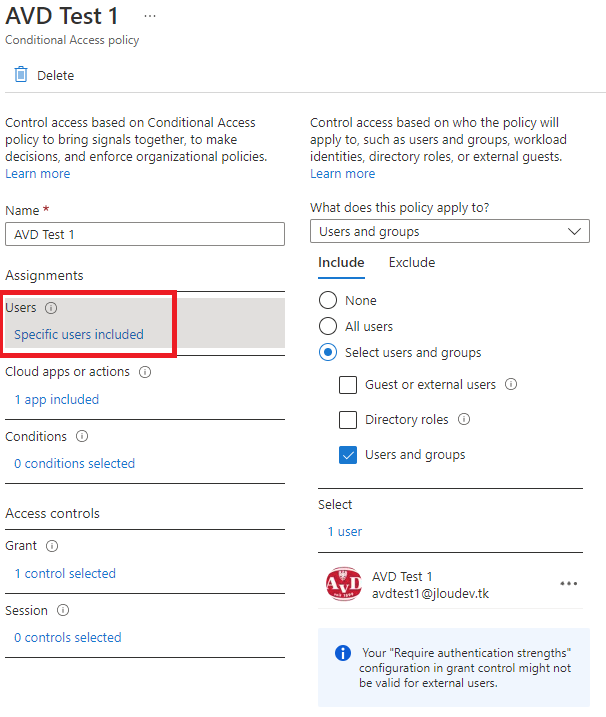
Task: Click the Specific users included link
Action: [79, 334]
